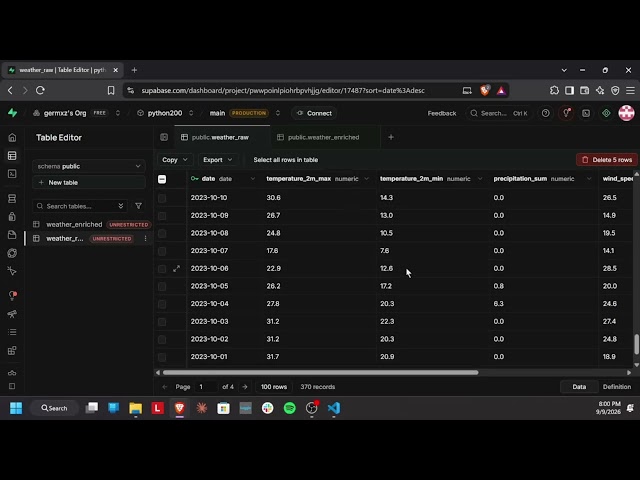The width and height of the screenshot is (640, 480).
Task: Open project switcher next to python200
Action: click(x=191, y=113)
